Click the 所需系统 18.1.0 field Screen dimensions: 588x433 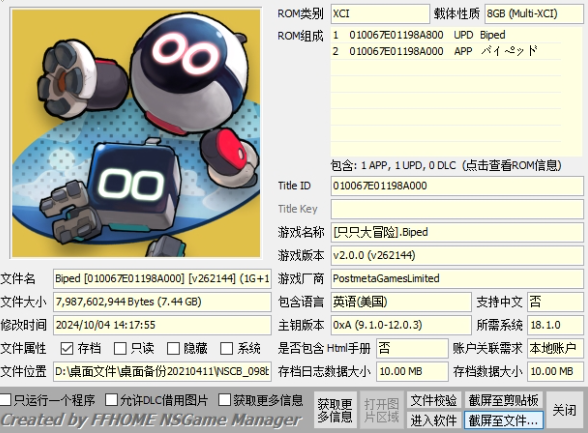[x=555, y=325]
